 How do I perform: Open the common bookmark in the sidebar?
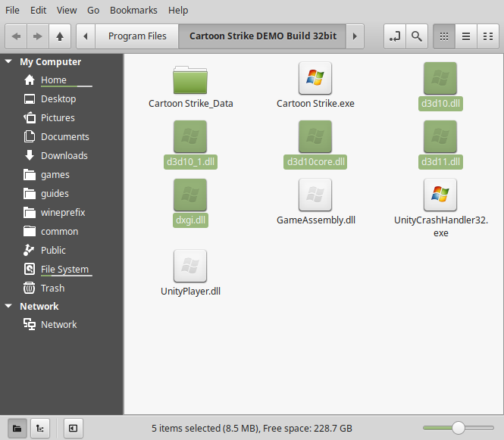59,232
